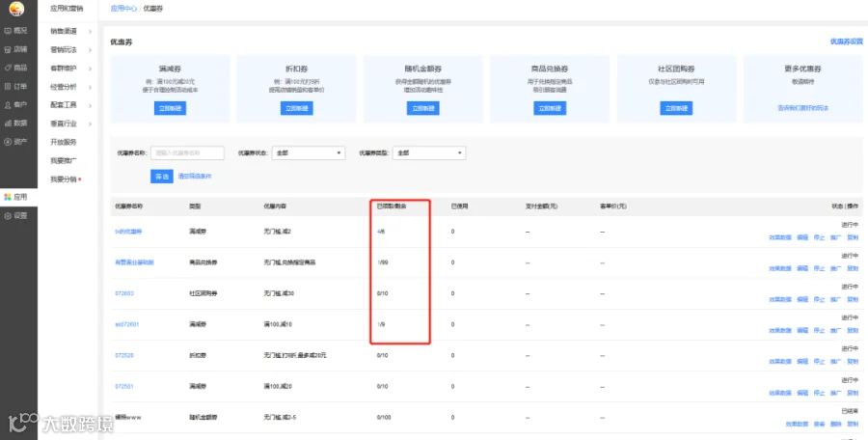868x440 pixels.
Task: Select 应用和营销 menu heading
Action: coord(67,9)
